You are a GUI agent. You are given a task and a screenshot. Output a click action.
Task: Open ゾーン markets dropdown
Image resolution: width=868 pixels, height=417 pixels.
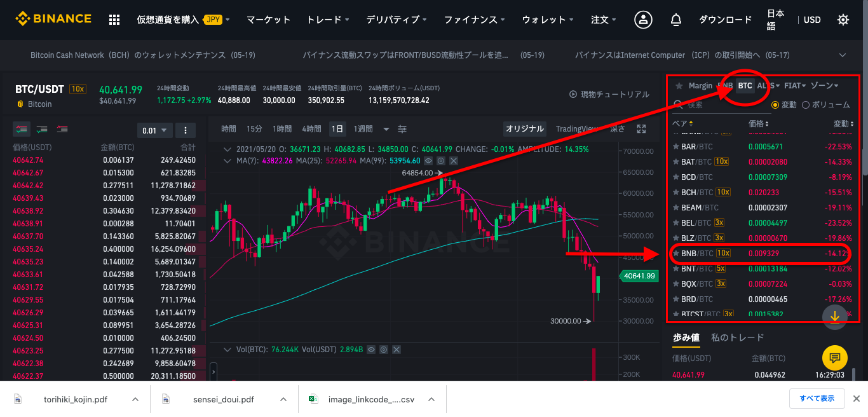[824, 85]
